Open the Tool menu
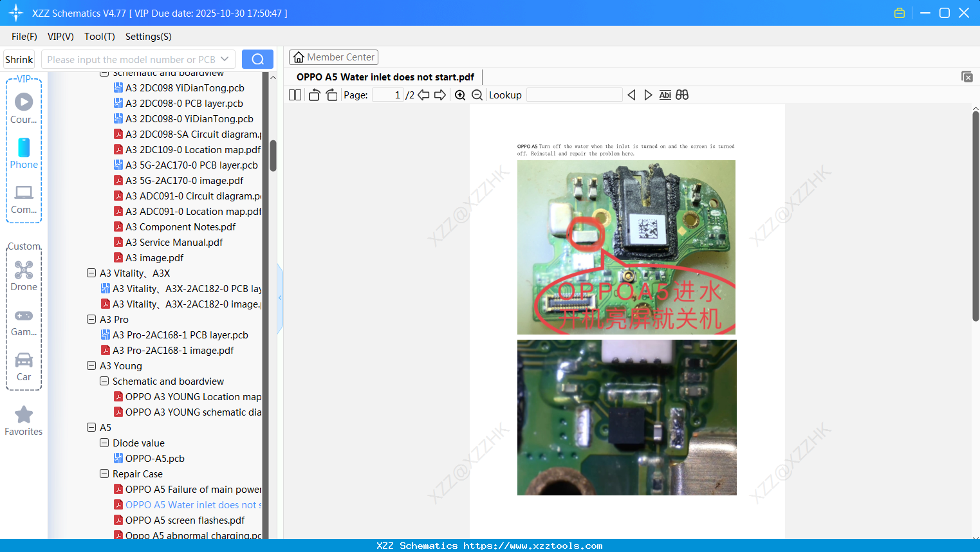The width and height of the screenshot is (980, 552). pos(100,37)
